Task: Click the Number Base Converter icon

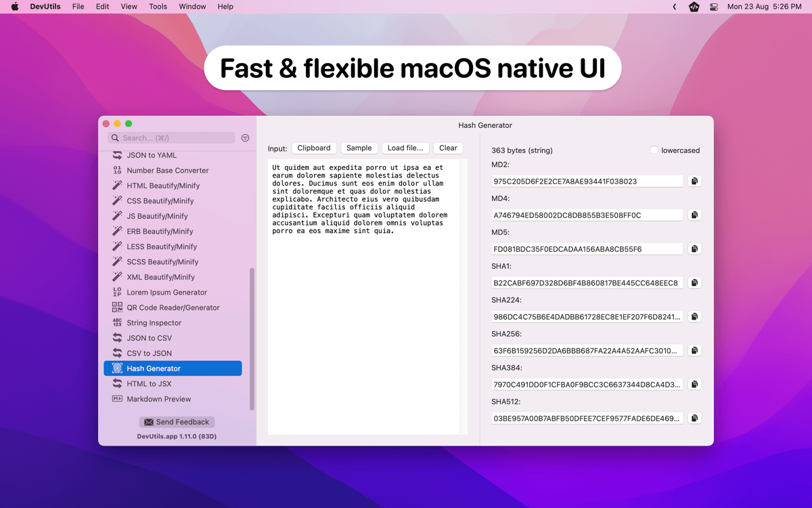Action: click(117, 171)
